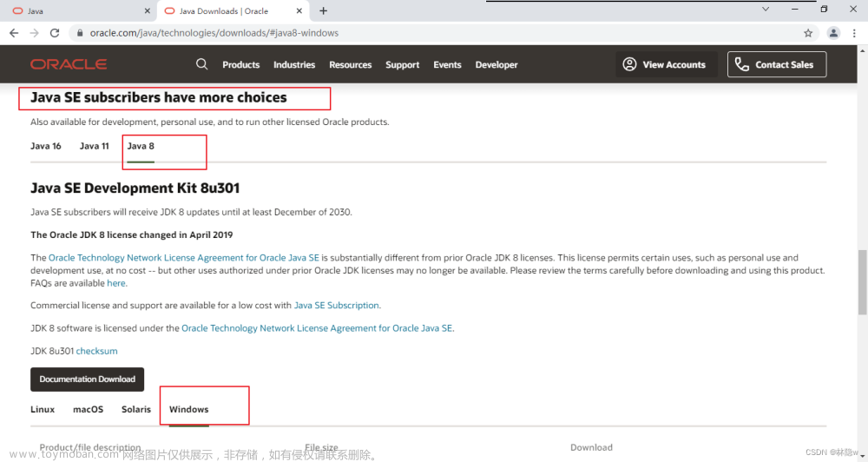Open Chrome's three-dot menu

click(x=854, y=33)
